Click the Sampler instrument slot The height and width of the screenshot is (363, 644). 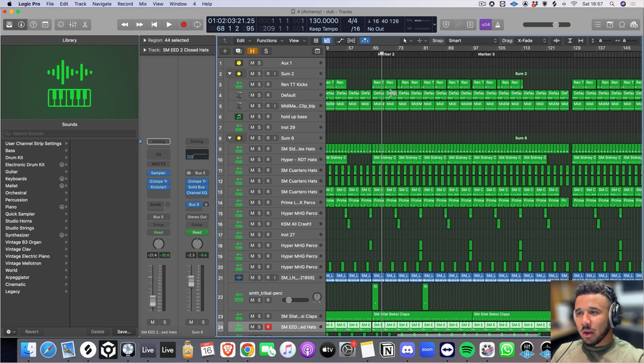tap(158, 173)
